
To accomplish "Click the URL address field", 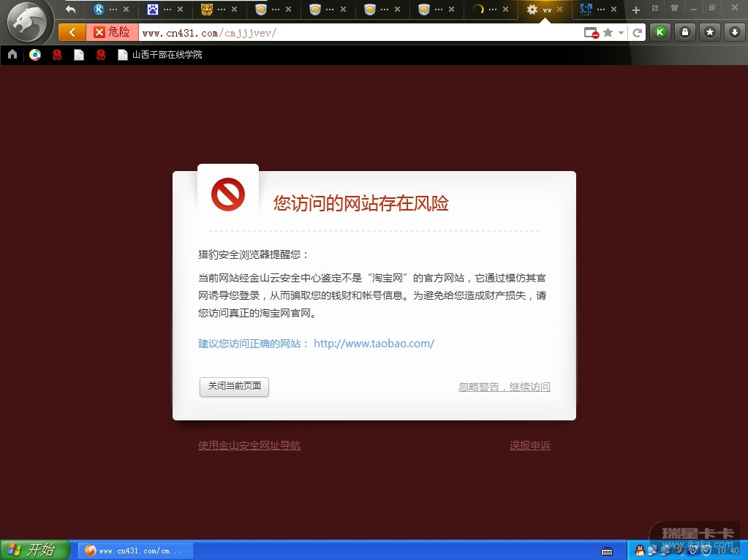I will 358,33.
